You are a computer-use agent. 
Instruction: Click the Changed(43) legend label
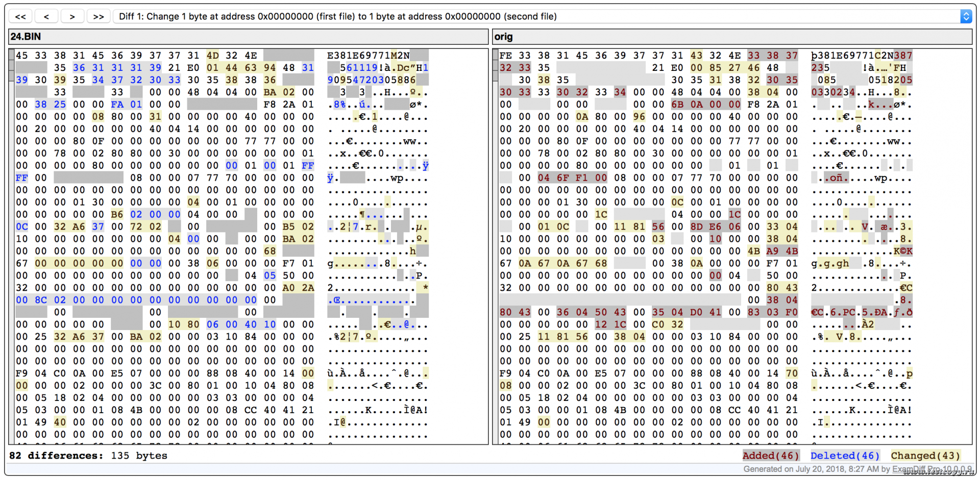925,456
